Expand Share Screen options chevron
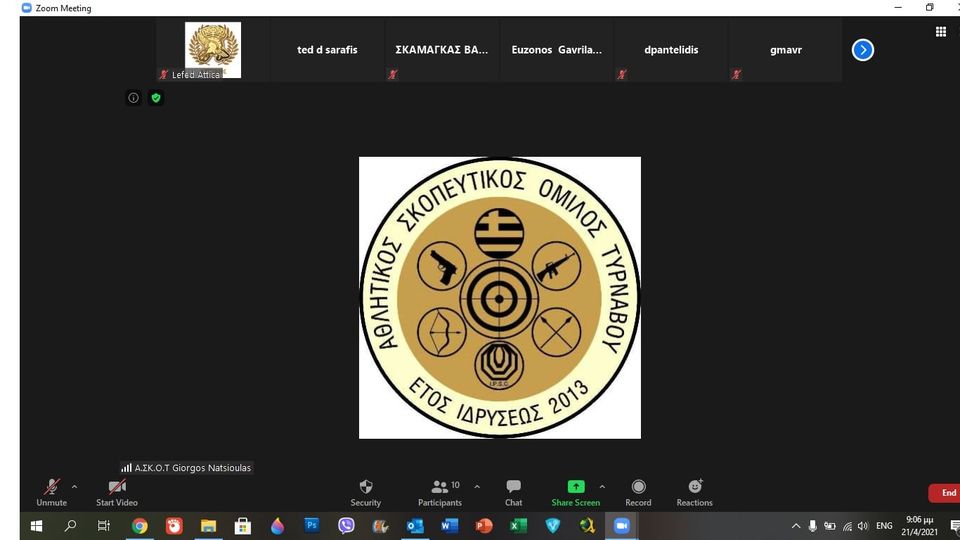 (x=602, y=487)
